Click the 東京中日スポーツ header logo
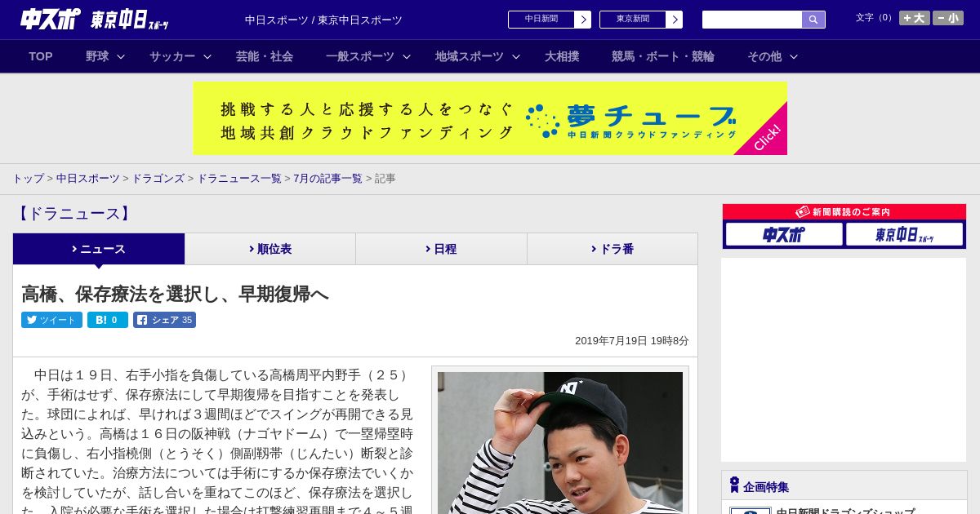Image resolution: width=980 pixels, height=514 pixels. [130, 20]
